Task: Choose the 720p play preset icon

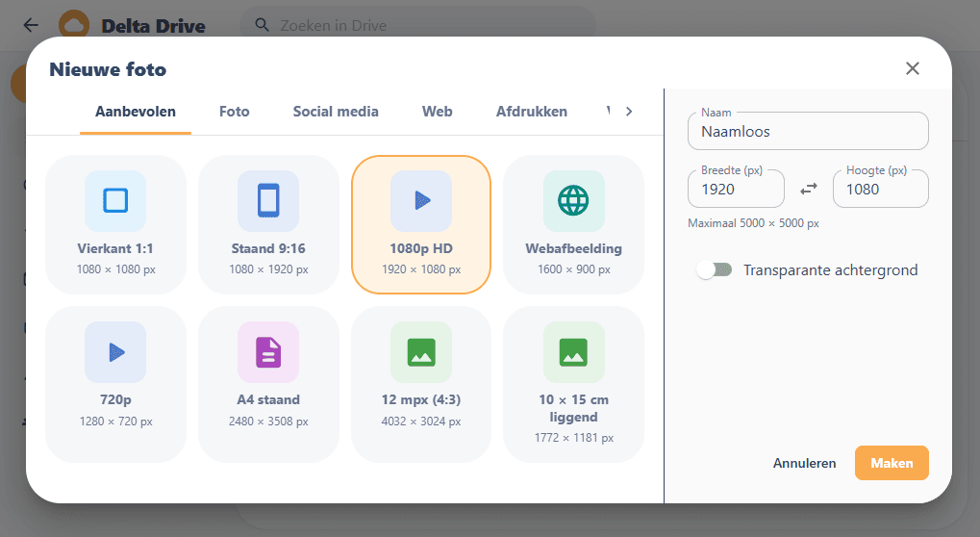Action: [x=115, y=352]
